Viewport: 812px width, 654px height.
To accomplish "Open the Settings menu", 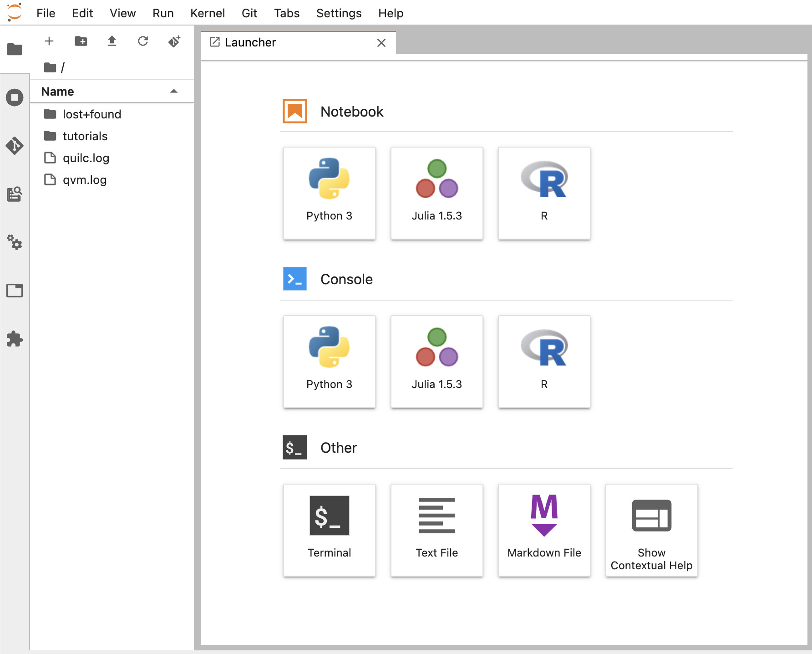I will click(339, 13).
